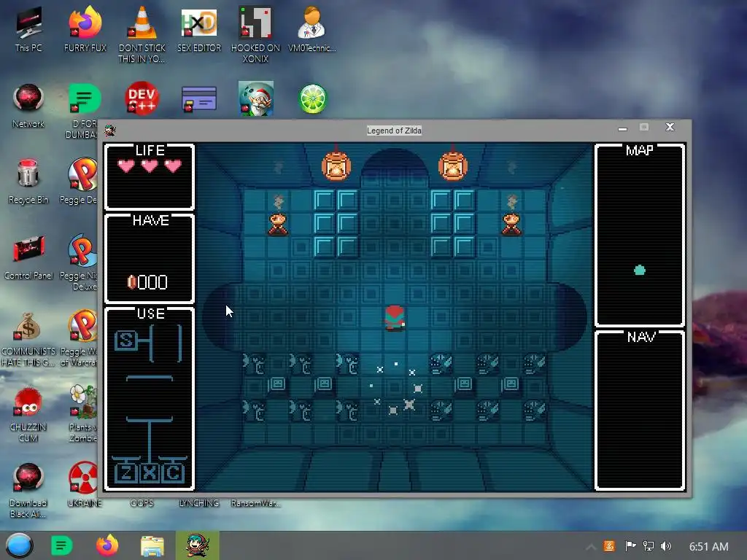Screen dimensions: 747x560
Task: Show hidden tray icons chevron
Action: [x=591, y=547]
